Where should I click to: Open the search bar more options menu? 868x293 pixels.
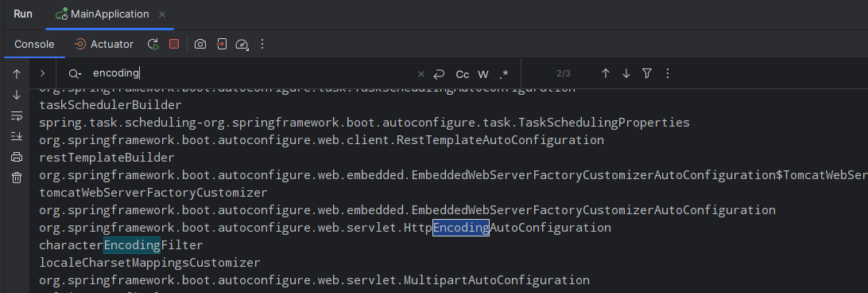668,73
